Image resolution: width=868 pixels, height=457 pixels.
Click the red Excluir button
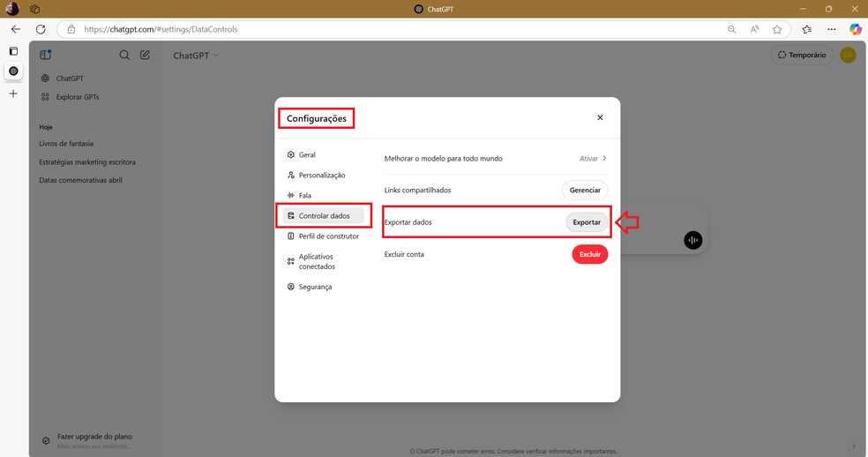(x=589, y=254)
